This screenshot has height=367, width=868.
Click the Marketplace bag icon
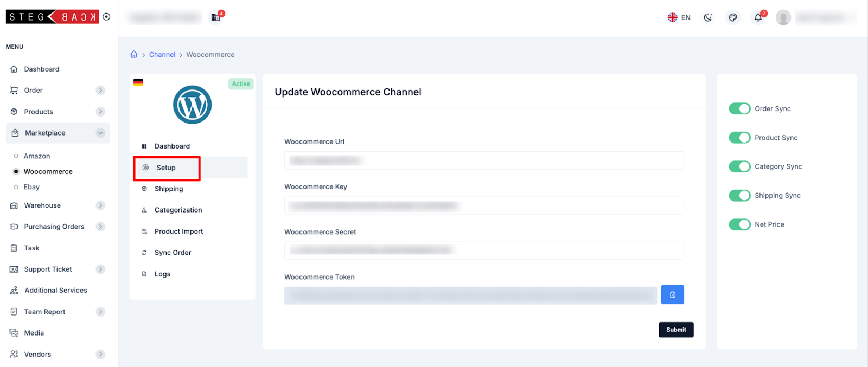pos(15,133)
